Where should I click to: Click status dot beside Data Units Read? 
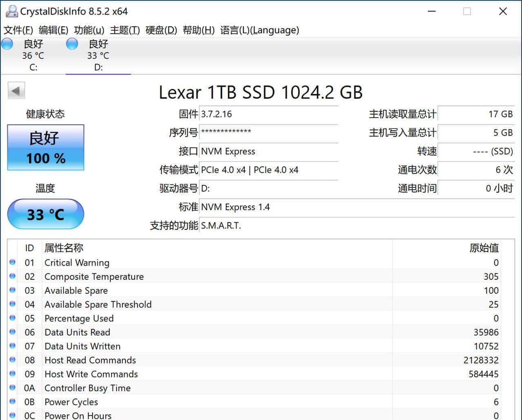coord(13,332)
